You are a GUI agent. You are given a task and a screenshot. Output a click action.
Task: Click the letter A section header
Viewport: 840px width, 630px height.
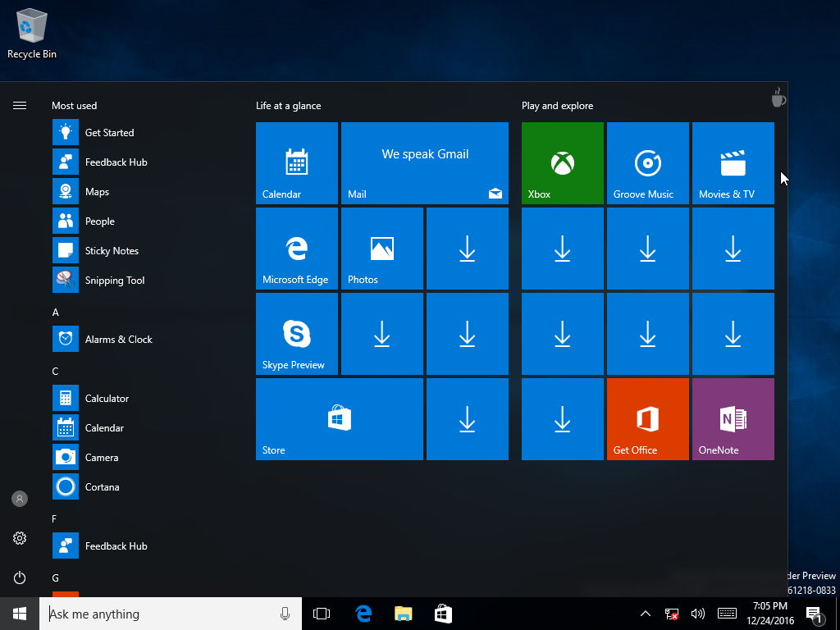(55, 313)
